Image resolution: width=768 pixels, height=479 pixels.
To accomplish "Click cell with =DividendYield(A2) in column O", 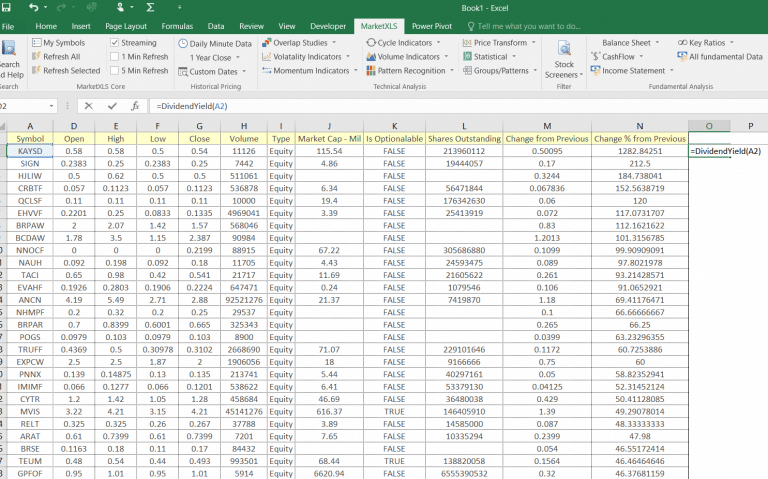I will (725, 151).
